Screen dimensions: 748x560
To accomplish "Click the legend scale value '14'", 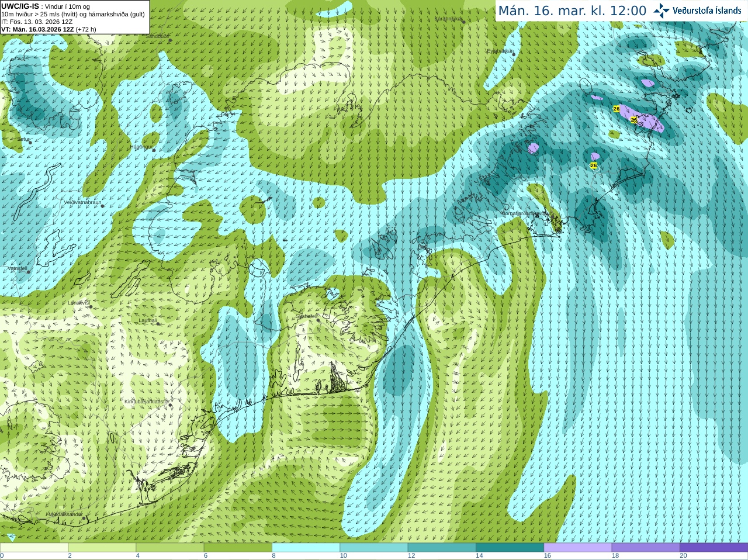I will (x=479, y=556).
